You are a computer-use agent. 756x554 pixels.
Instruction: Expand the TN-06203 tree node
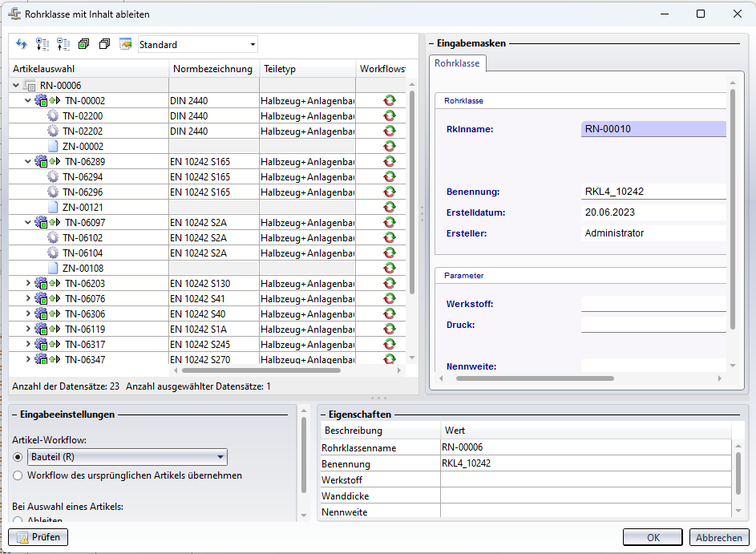pyautogui.click(x=28, y=284)
